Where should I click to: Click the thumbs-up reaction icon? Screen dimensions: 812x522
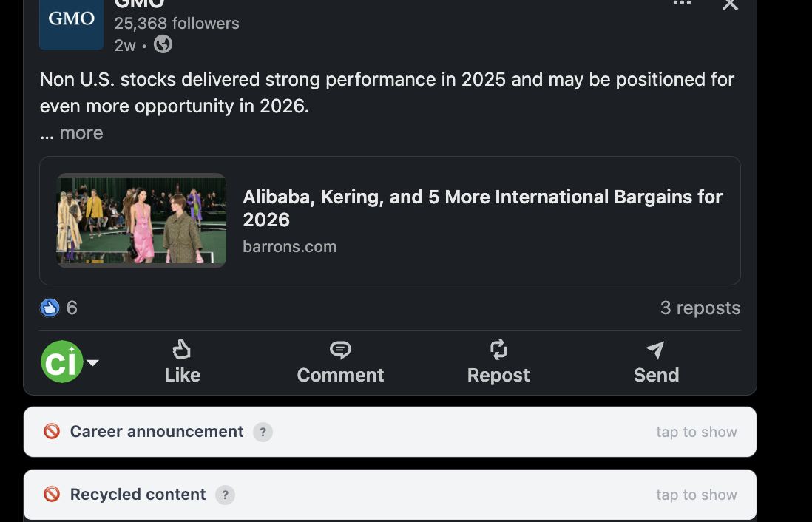pyautogui.click(x=49, y=308)
